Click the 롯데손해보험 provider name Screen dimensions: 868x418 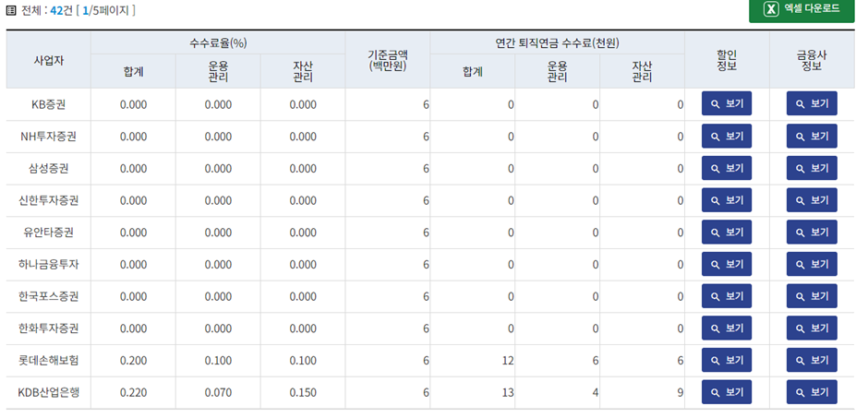pyautogui.click(x=49, y=361)
